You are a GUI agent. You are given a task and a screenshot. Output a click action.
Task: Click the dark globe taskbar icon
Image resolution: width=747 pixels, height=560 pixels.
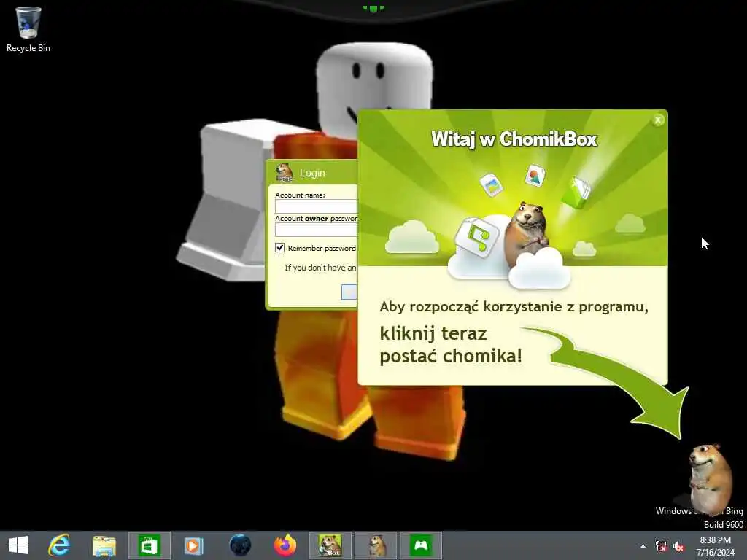[239, 545]
